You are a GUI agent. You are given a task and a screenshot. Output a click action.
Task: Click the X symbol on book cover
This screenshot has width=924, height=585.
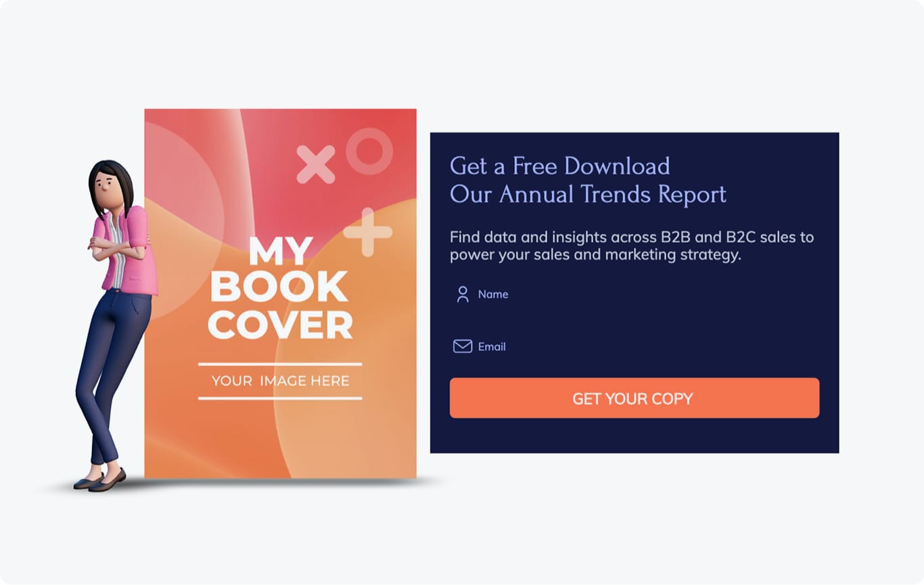coord(316,164)
